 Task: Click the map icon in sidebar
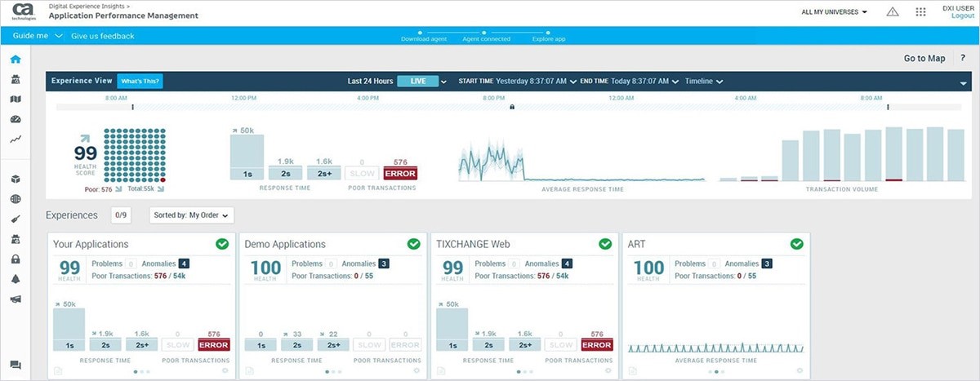pyautogui.click(x=16, y=100)
